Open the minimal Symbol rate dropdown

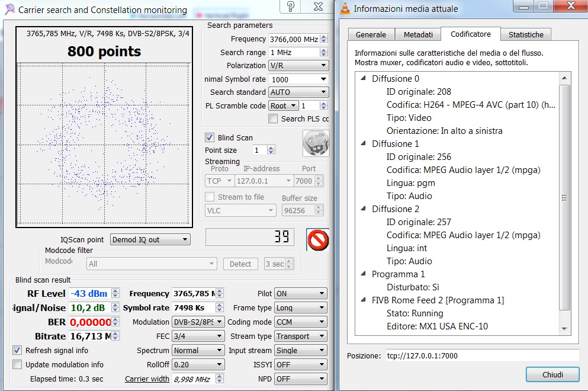(298, 79)
